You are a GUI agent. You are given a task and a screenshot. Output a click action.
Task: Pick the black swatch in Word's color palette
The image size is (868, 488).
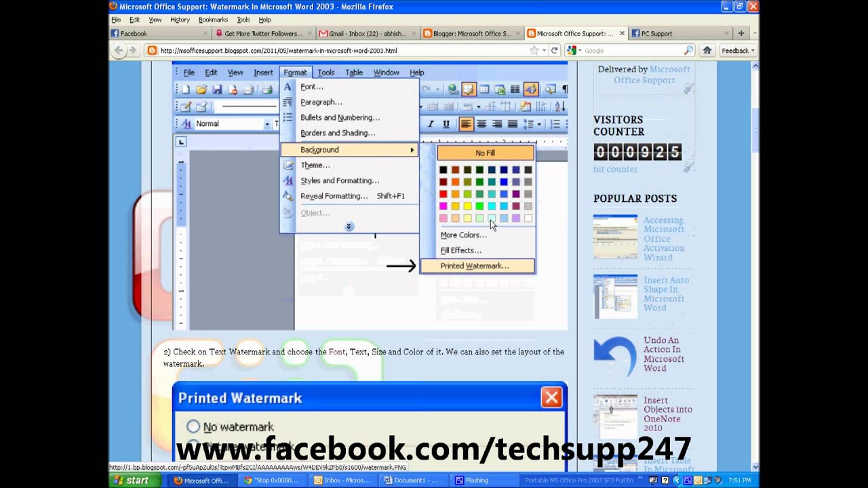pyautogui.click(x=443, y=169)
